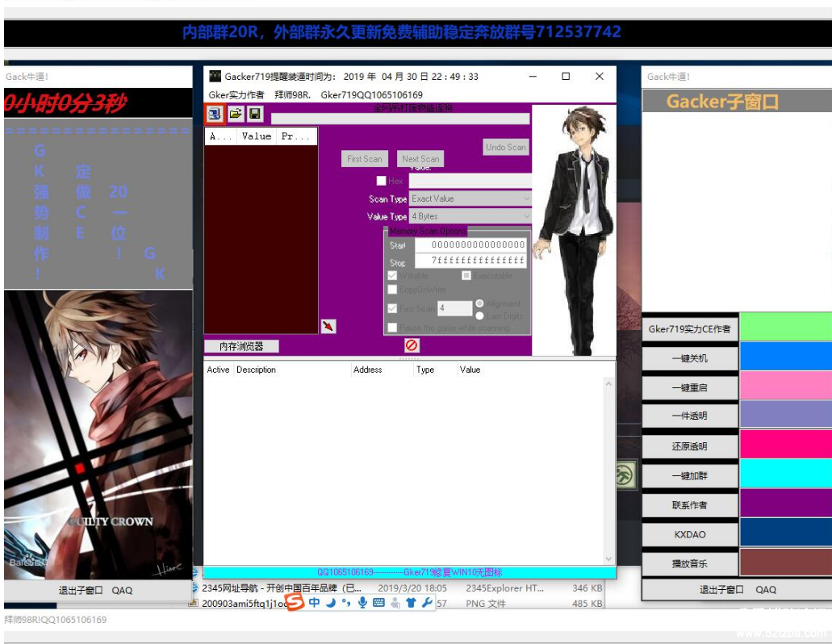
Task: Open the process list computer icon
Action: click(215, 114)
